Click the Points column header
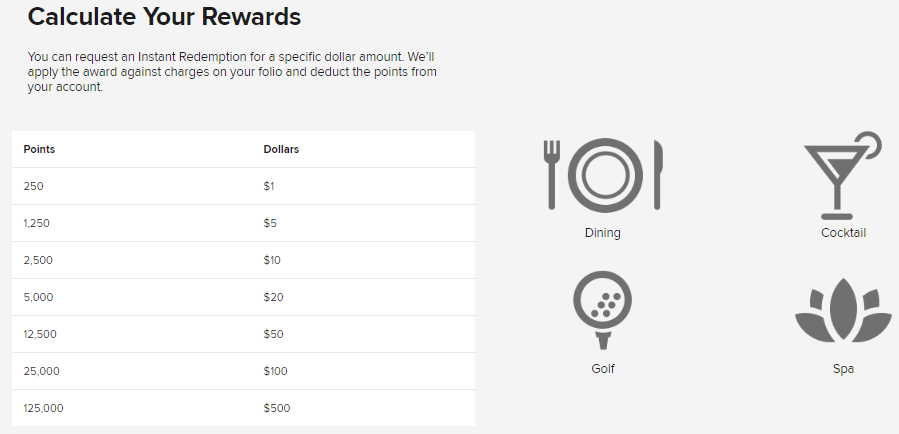Image resolution: width=899 pixels, height=434 pixels. [39, 149]
